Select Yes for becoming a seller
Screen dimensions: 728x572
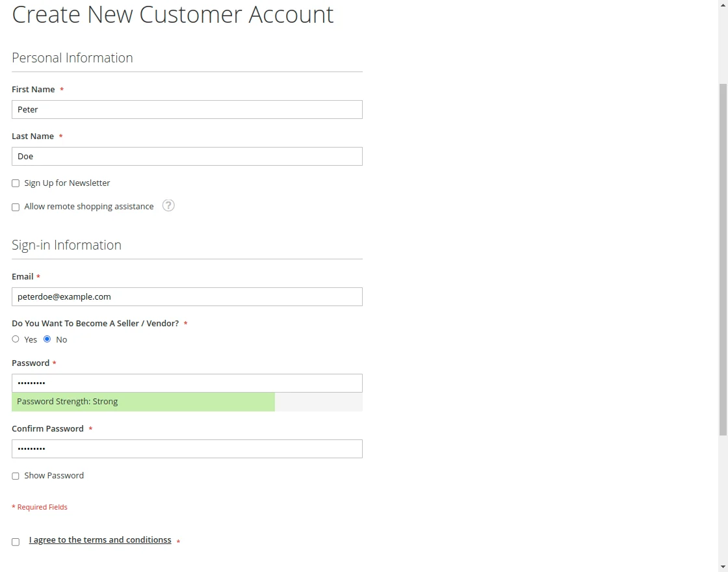tap(16, 339)
